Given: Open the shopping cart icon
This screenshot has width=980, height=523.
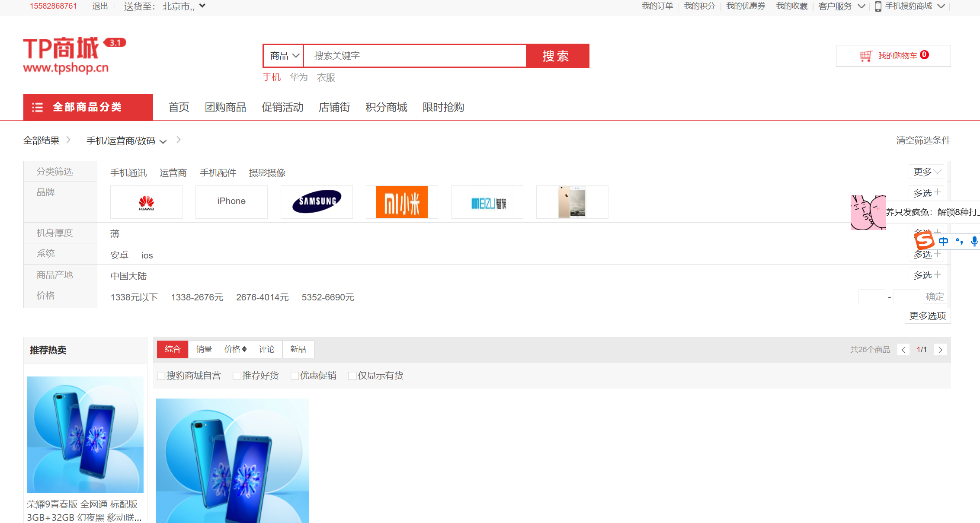Looking at the screenshot, I should (x=865, y=56).
